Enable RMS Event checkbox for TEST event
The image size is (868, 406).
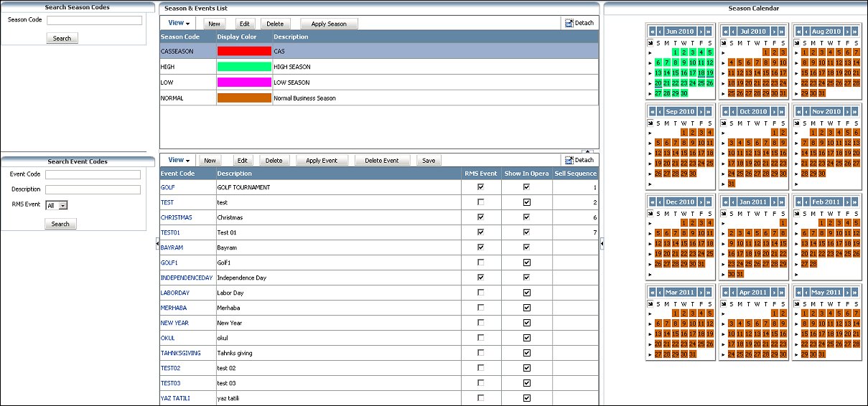(481, 202)
